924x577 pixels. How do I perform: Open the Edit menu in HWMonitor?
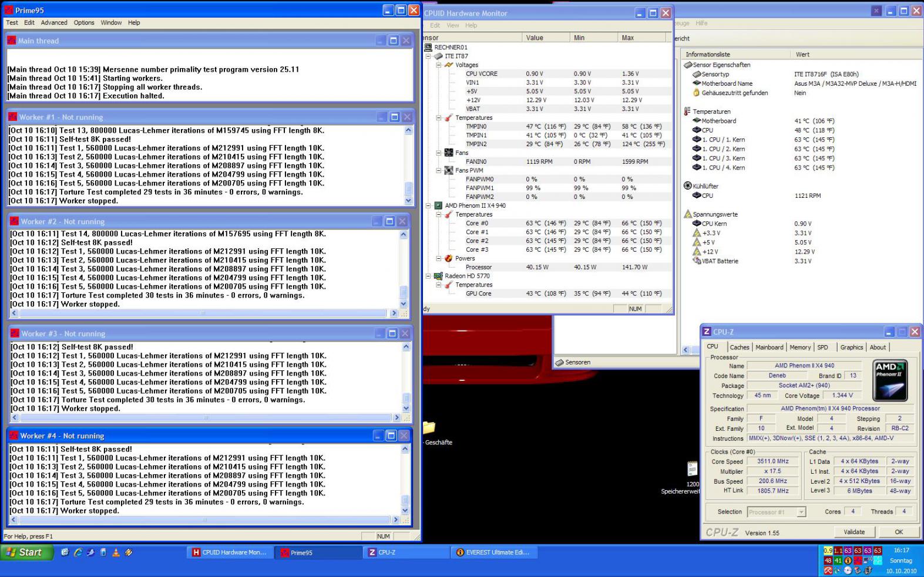435,25
